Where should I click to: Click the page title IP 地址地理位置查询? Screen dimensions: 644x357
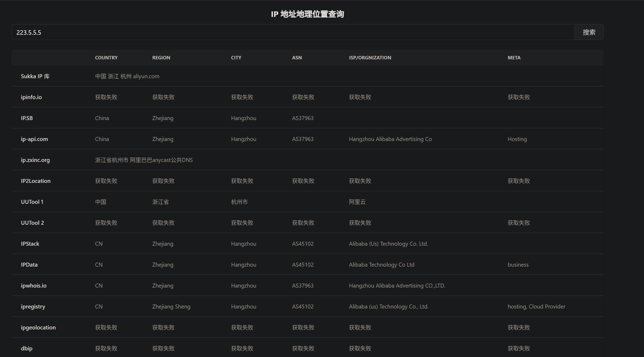click(307, 14)
